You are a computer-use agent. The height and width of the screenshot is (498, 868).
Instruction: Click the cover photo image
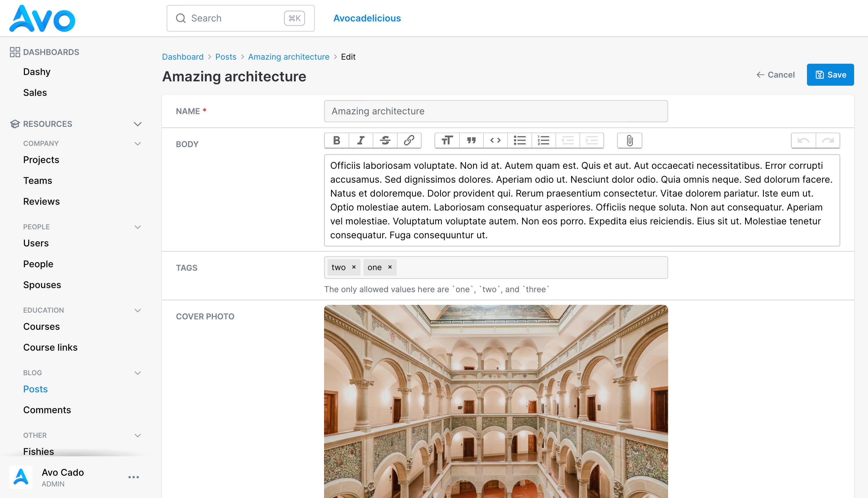pos(496,402)
